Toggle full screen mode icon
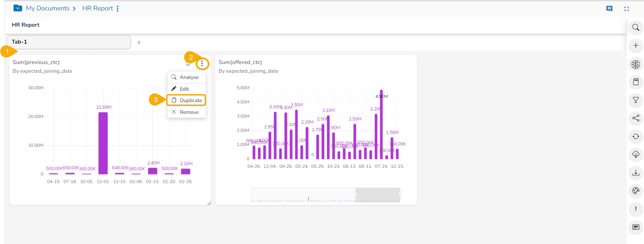Viewport: 644px width, 244px height. (x=627, y=9)
